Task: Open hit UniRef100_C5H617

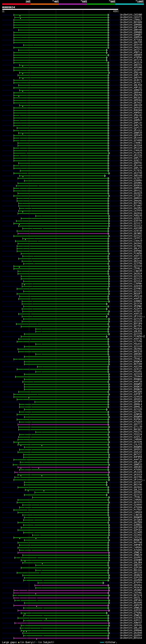Action: point(131,20)
